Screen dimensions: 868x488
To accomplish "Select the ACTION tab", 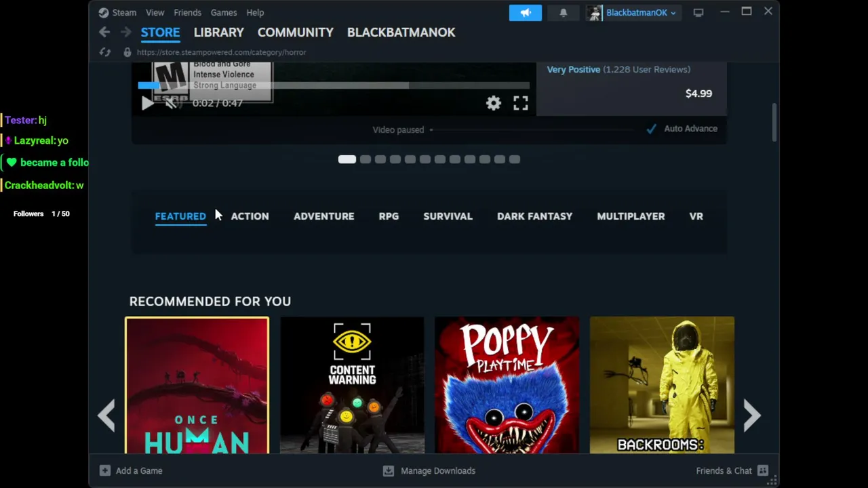I will coord(250,216).
